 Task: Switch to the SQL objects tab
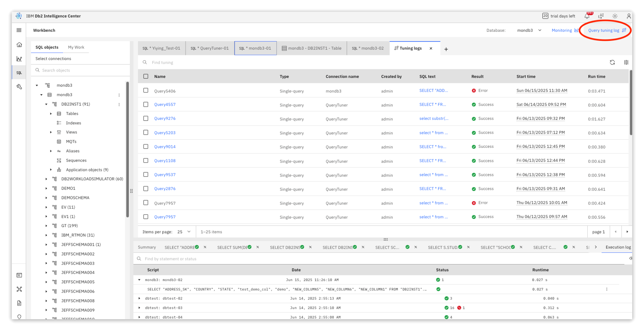(x=47, y=47)
